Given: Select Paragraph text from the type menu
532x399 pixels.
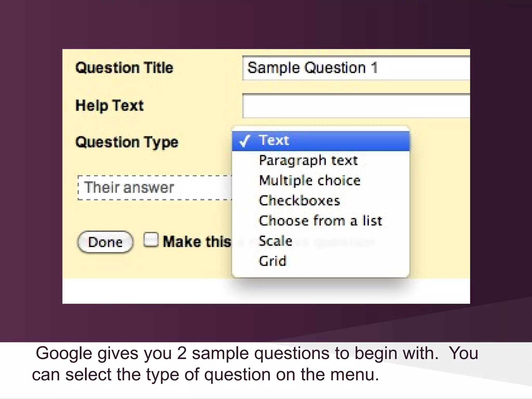Looking at the screenshot, I should (x=308, y=161).
